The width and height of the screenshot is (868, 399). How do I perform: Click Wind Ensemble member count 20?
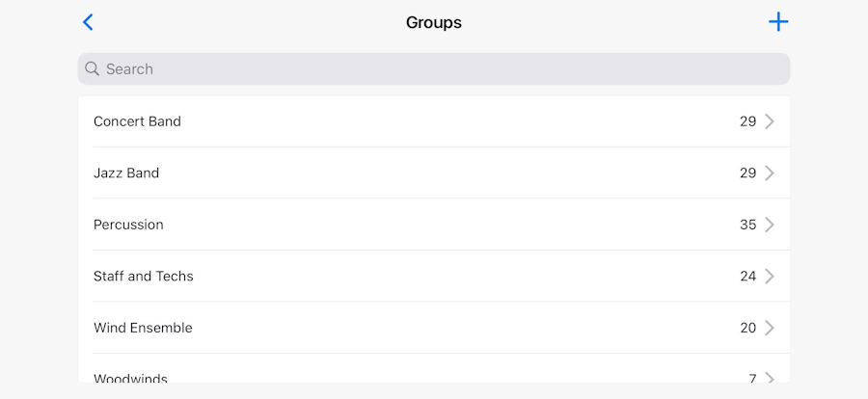pyautogui.click(x=747, y=328)
